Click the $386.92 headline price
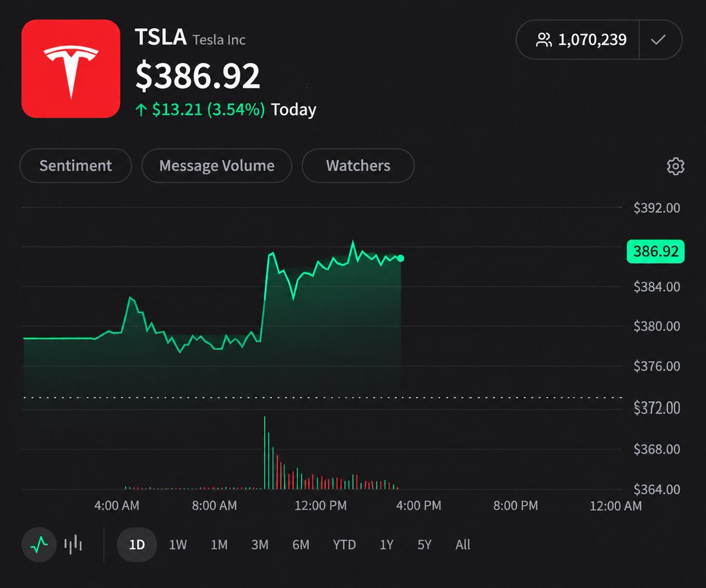The image size is (706, 588). point(198,76)
